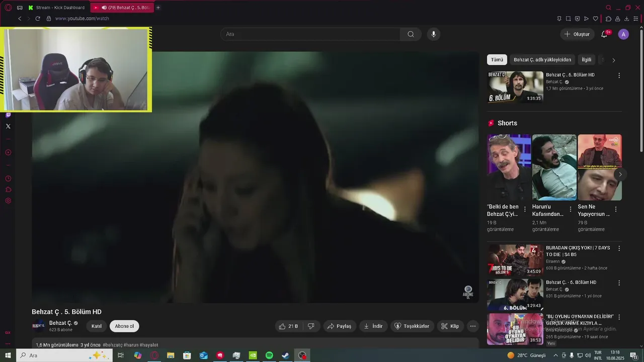Image resolution: width=644 pixels, height=362 pixels.
Task: Click the Paylaş share button
Action: [x=340, y=326]
